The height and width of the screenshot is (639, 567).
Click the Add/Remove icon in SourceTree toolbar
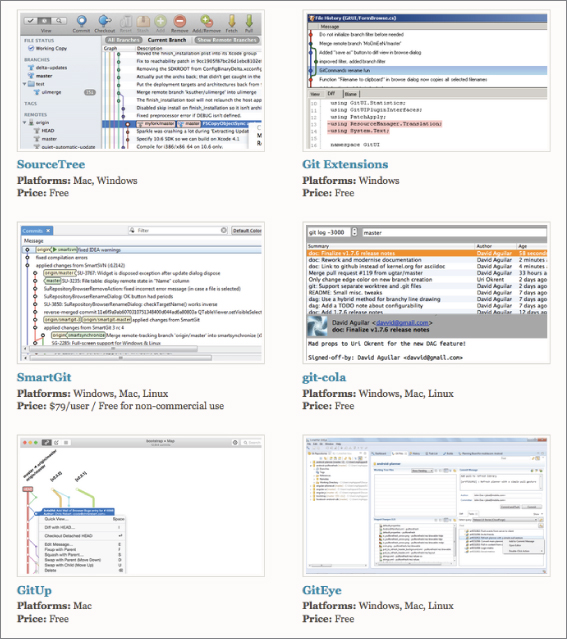click(207, 21)
